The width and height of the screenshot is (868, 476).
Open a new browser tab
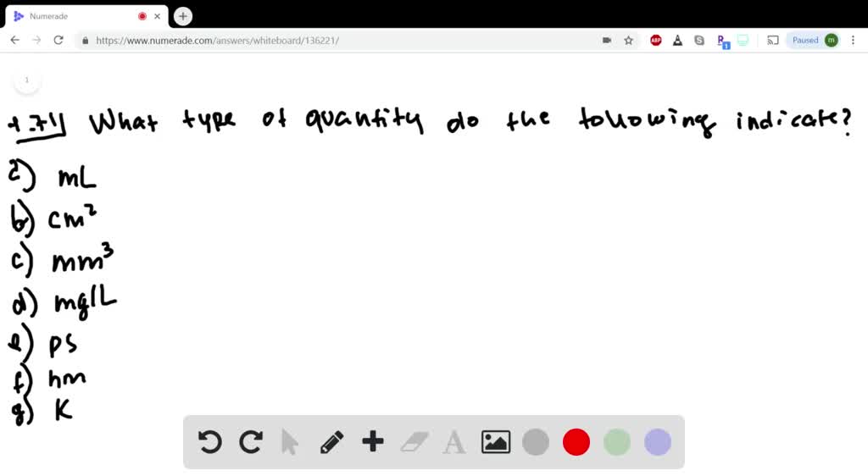tap(183, 17)
